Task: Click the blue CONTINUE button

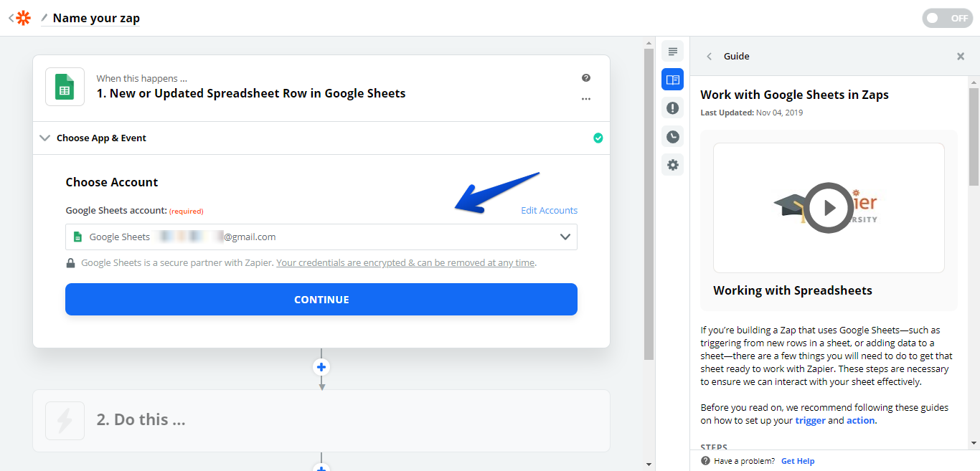Action: [321, 300]
